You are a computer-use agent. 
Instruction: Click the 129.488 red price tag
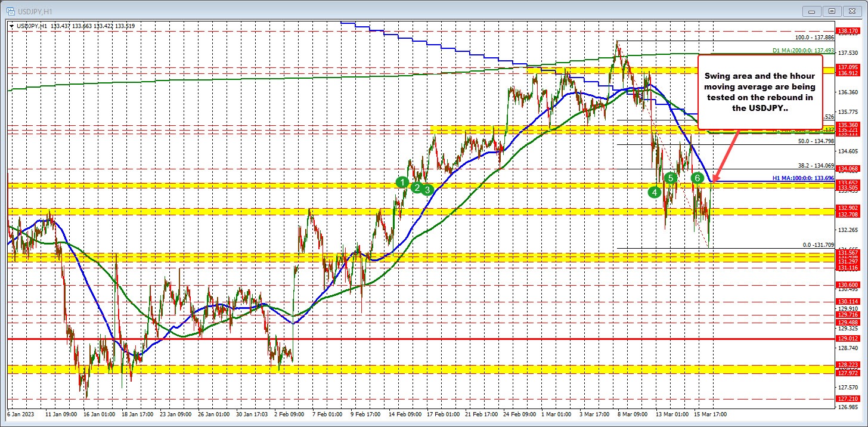(x=848, y=321)
